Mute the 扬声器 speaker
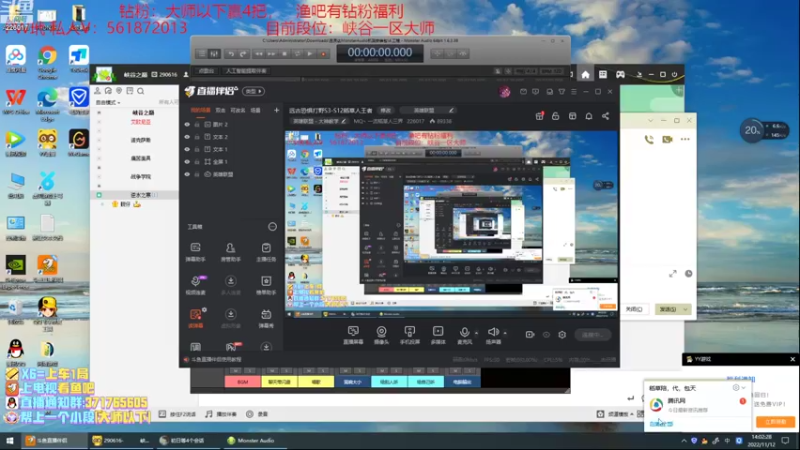Screen dimensions: 800x450 493,335
